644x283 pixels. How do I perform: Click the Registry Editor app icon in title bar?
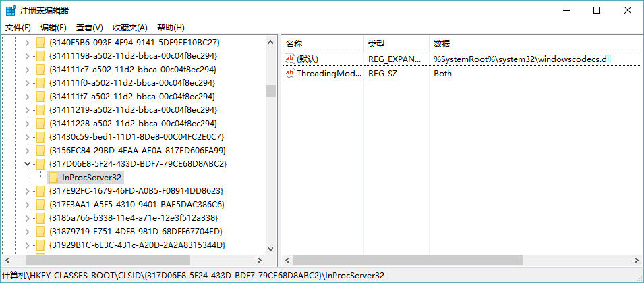tap(11, 10)
